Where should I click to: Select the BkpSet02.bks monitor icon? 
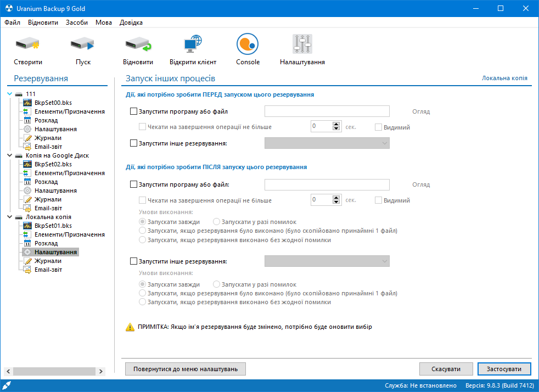click(x=27, y=164)
